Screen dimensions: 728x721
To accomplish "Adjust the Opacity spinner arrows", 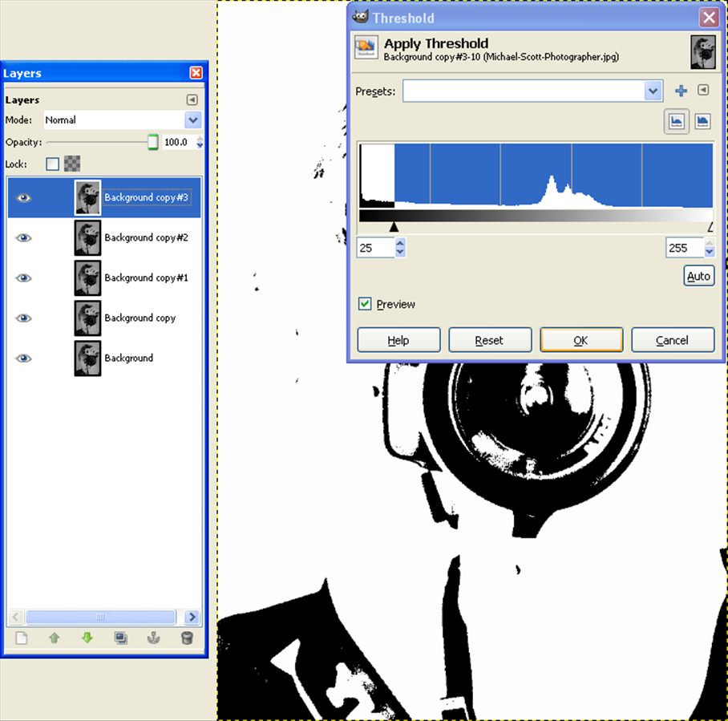I will pyautogui.click(x=200, y=142).
